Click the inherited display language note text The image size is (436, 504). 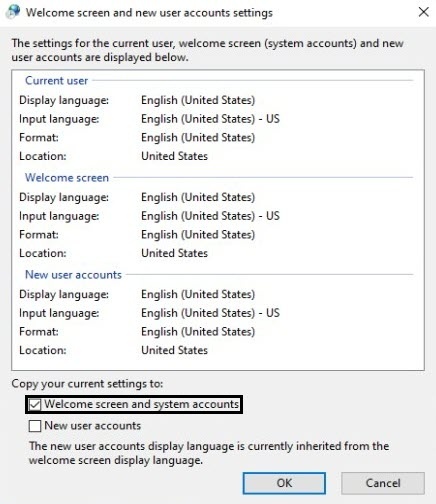[x=209, y=453]
